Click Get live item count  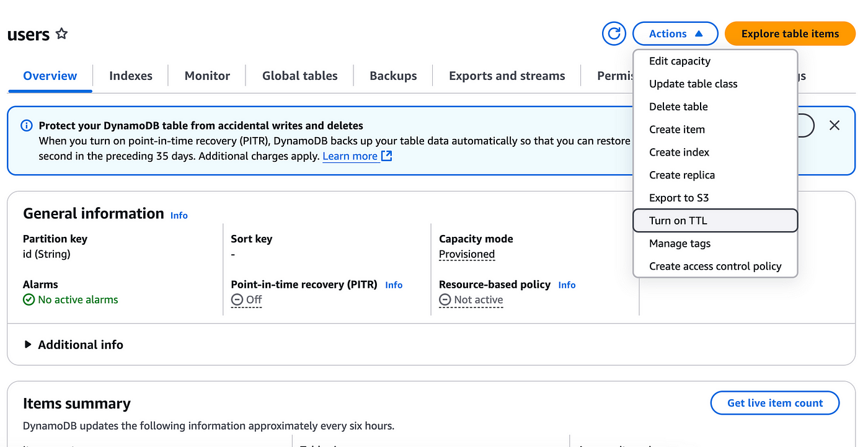pos(774,402)
